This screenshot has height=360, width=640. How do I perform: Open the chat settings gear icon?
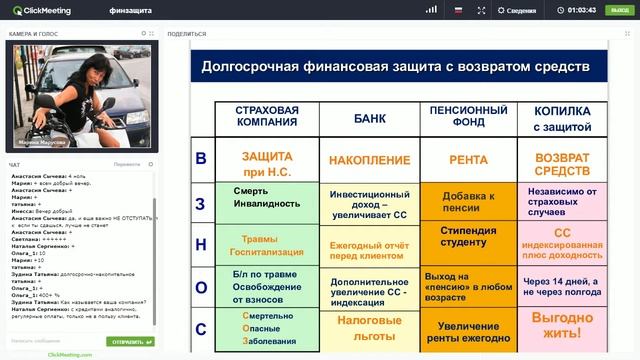151,164
